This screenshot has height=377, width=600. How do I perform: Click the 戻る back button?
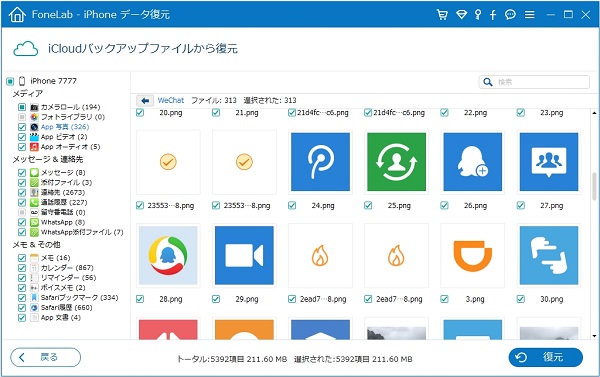point(46,357)
